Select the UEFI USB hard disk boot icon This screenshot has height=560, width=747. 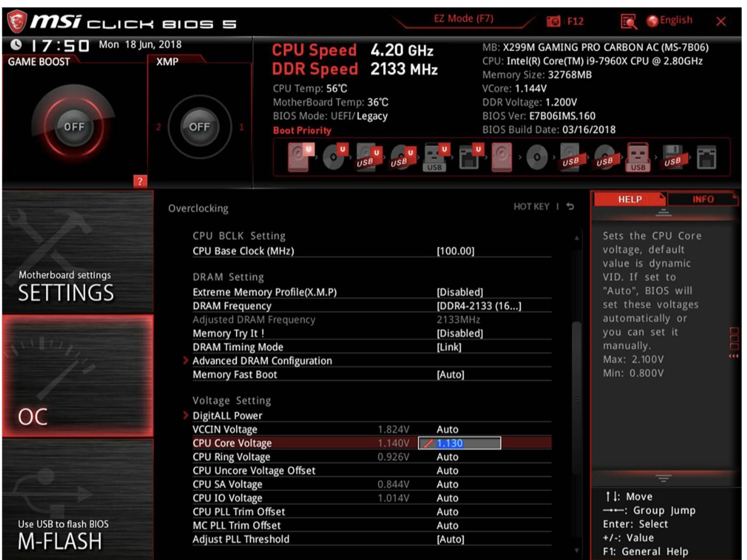pyautogui.click(x=367, y=157)
